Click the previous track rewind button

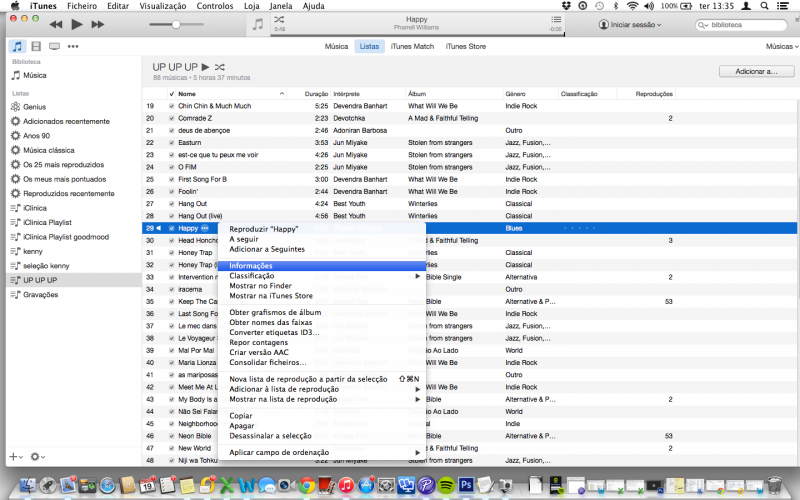tap(56, 24)
